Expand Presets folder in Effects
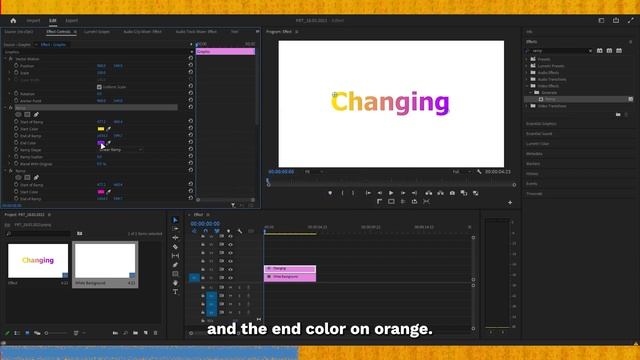 click(x=527, y=59)
